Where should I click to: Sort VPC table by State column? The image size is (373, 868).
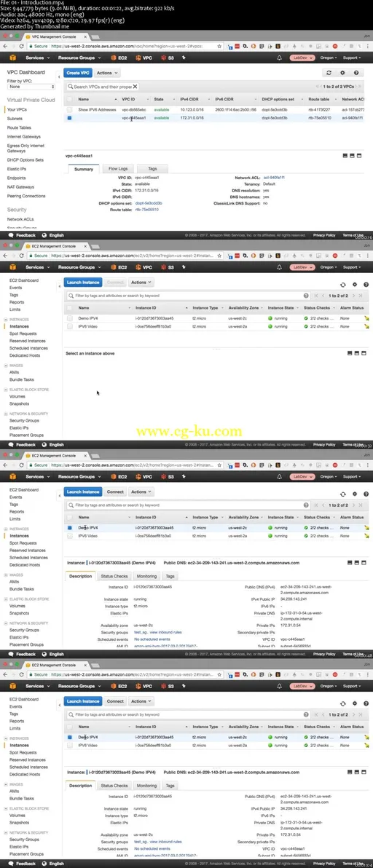coord(159,99)
